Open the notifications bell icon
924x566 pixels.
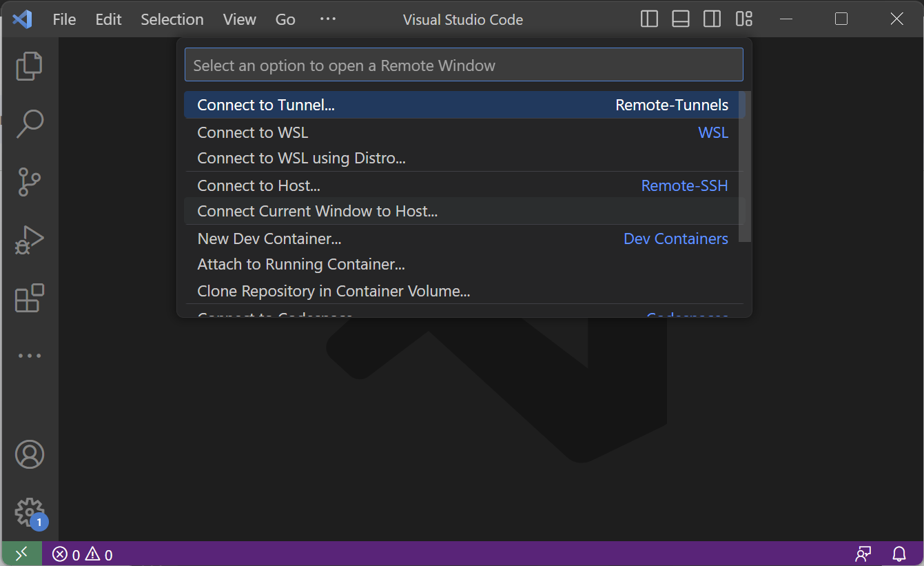[x=899, y=554]
